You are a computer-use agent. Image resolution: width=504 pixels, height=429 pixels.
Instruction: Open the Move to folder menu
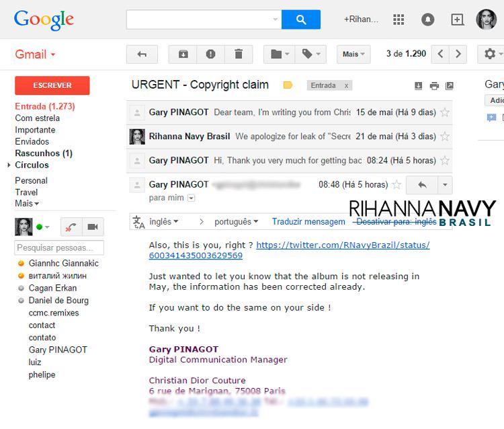[x=280, y=54]
